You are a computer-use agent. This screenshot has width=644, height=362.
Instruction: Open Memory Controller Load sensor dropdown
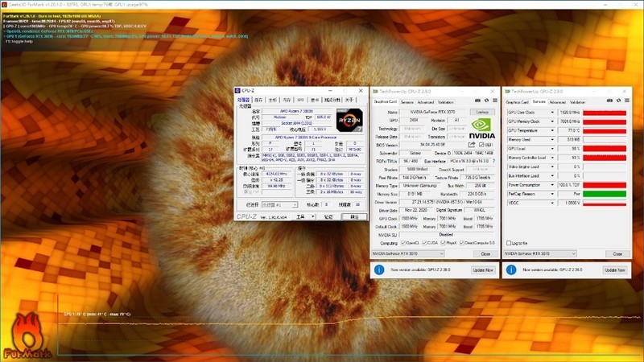[x=552, y=158]
